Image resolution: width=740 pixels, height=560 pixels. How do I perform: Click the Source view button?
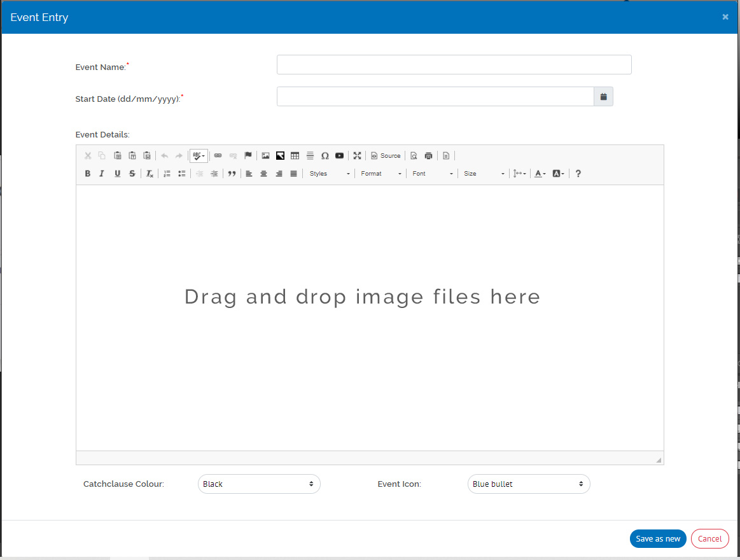tap(386, 155)
